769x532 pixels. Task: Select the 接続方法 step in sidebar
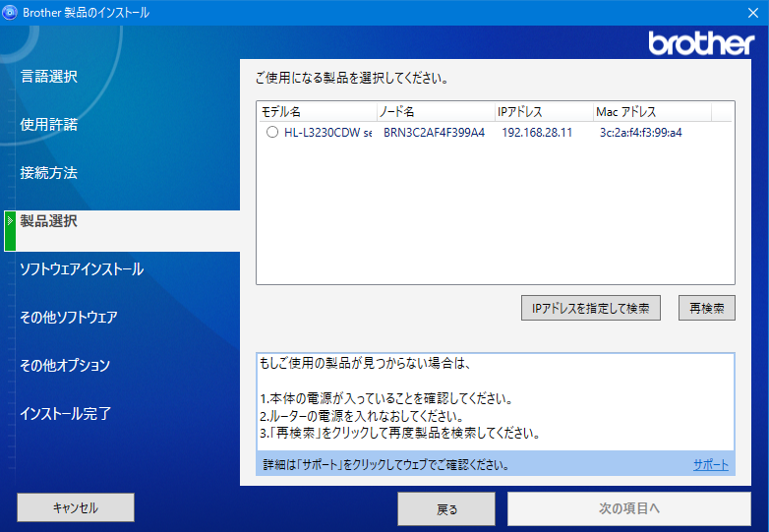click(48, 173)
